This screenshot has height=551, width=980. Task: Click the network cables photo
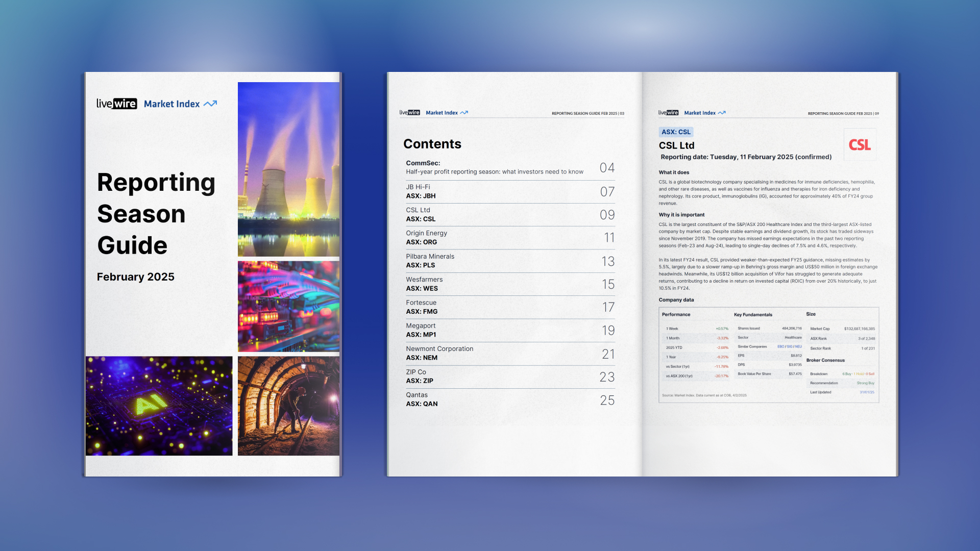click(x=288, y=306)
